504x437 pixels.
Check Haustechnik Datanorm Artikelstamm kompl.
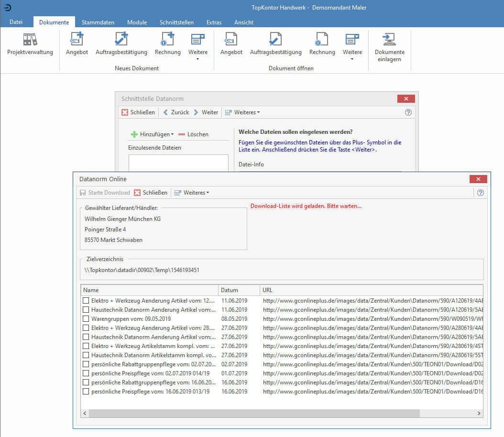point(86,355)
